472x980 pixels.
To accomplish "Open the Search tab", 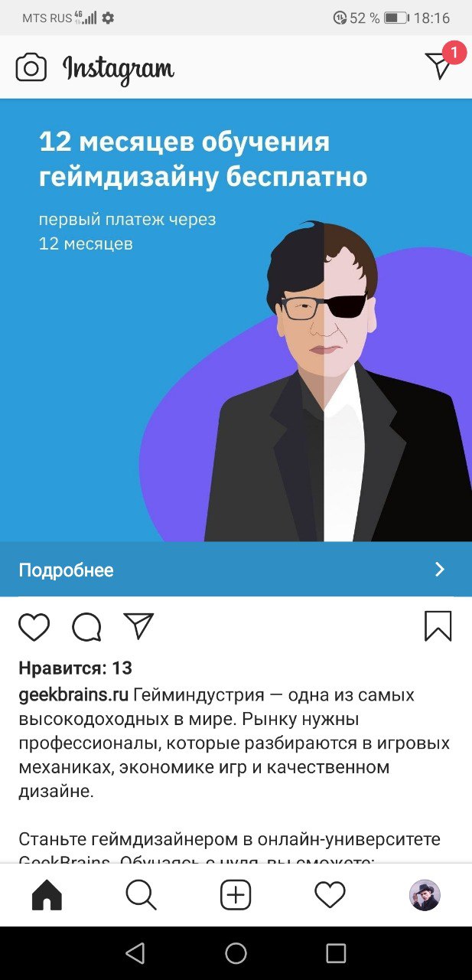I will pyautogui.click(x=141, y=894).
